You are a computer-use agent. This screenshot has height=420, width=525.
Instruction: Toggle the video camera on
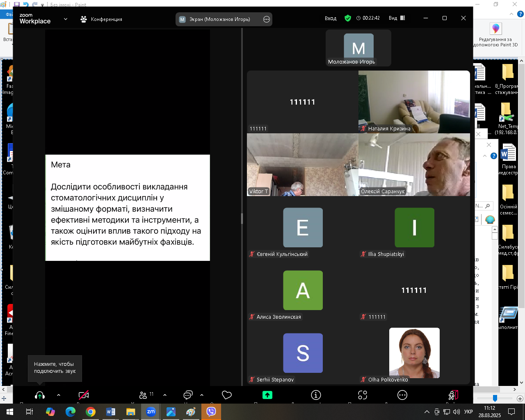[84, 395]
